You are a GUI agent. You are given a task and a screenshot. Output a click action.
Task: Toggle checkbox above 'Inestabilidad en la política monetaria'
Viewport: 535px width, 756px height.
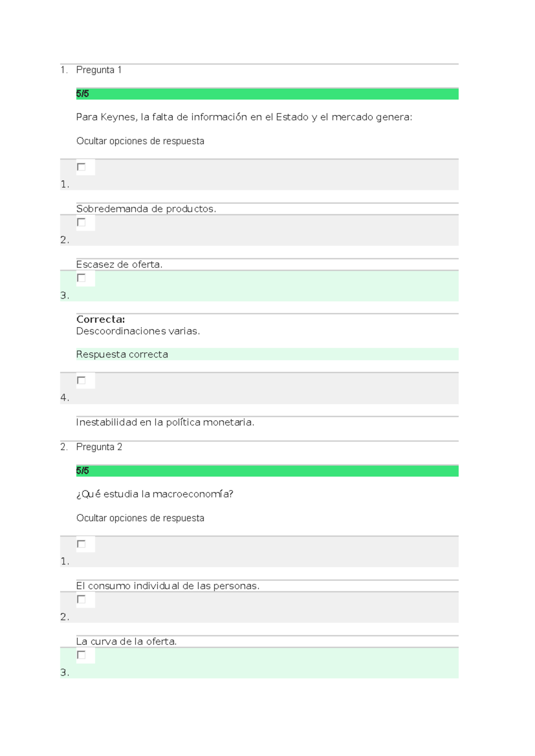pyautogui.click(x=81, y=381)
